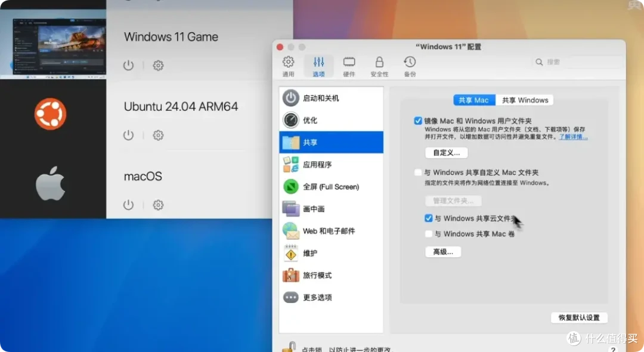Image resolution: width=644 pixels, height=352 pixels.
Task: Click the power icon for Ubuntu 24.04 ARM64
Action: [128, 135]
